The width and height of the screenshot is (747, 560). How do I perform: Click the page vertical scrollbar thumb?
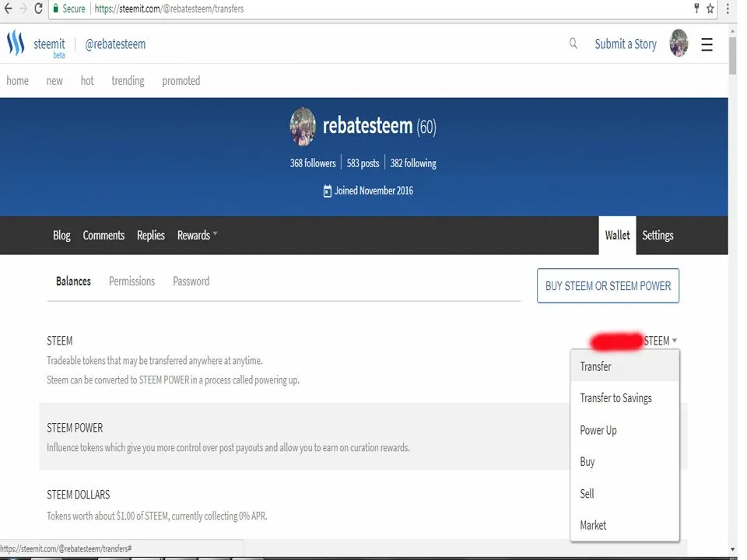[732, 54]
